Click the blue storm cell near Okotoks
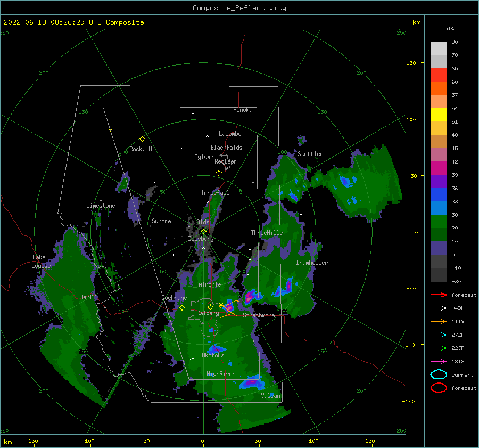479x448 pixels. coord(216,349)
